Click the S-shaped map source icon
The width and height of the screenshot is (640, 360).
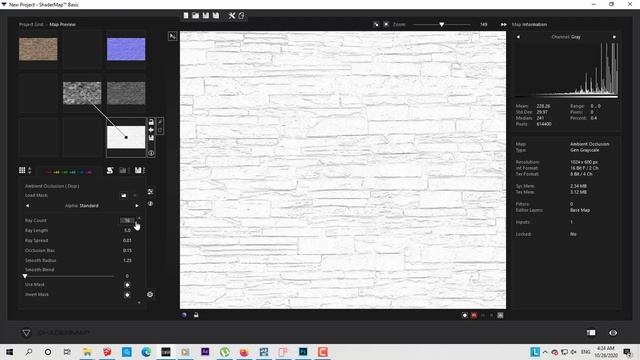tap(110, 170)
